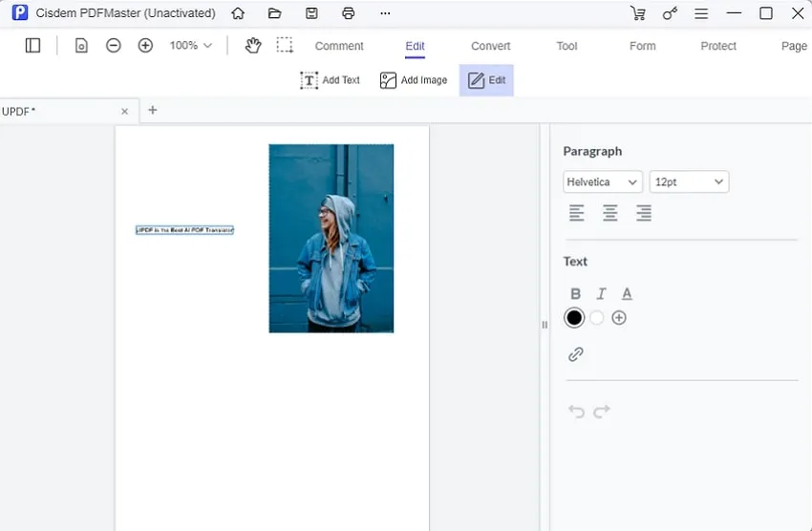812x531 pixels.
Task: Select the marquee selection tool
Action: pos(285,46)
